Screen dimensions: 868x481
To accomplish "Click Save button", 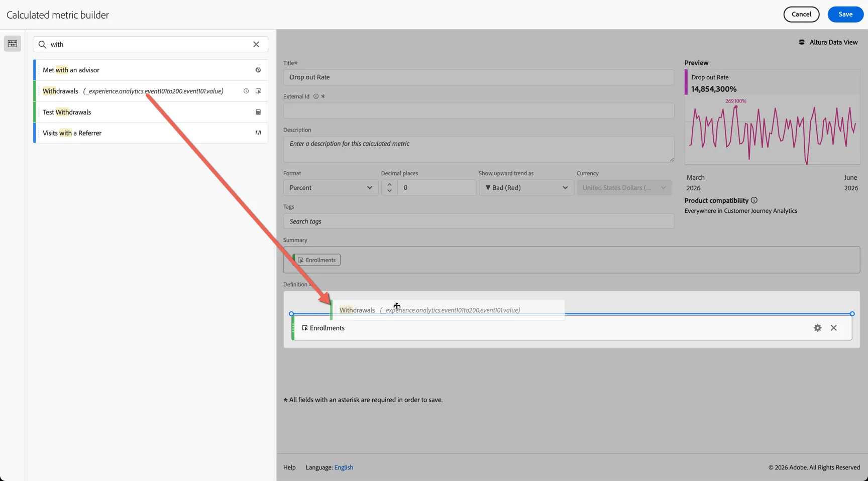I will coord(845,14).
